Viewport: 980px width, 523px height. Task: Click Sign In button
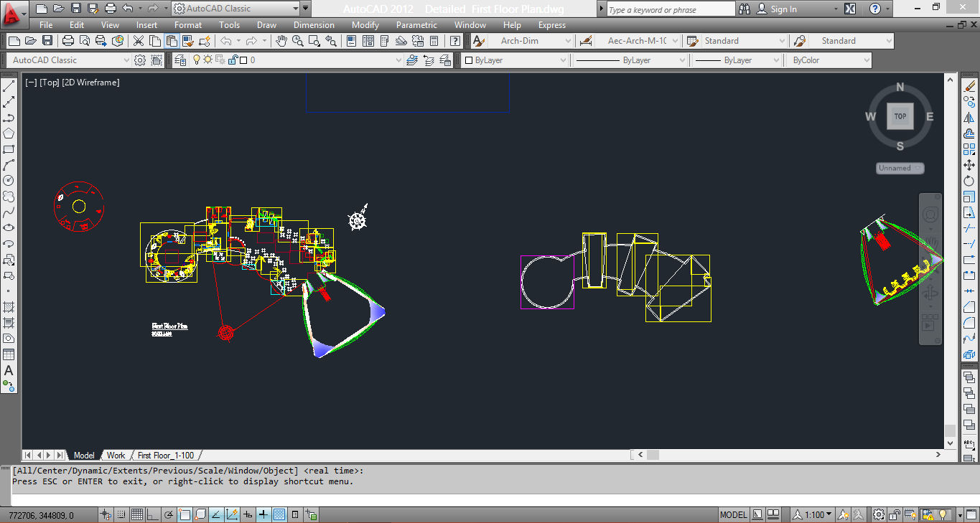point(783,9)
